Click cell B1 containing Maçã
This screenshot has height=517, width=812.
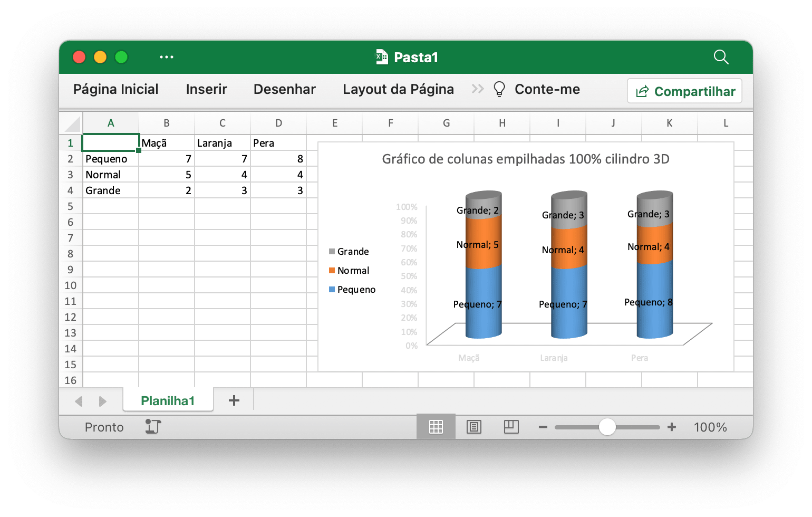[167, 143]
